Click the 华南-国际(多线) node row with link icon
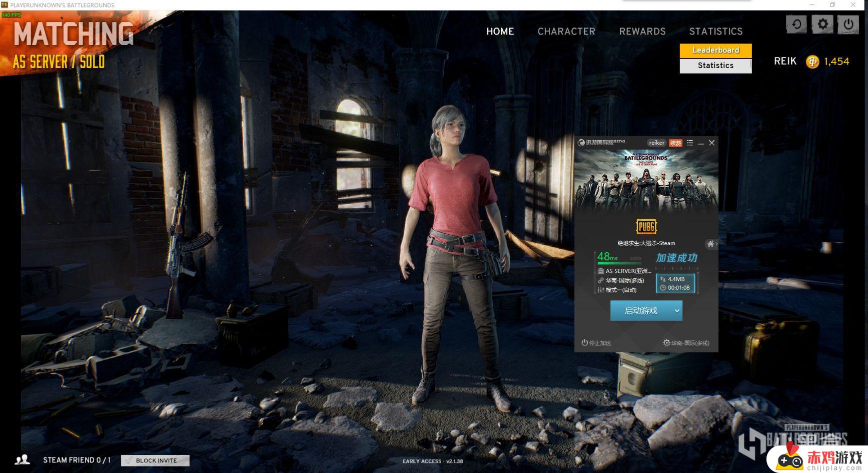868x473 pixels. tap(621, 280)
